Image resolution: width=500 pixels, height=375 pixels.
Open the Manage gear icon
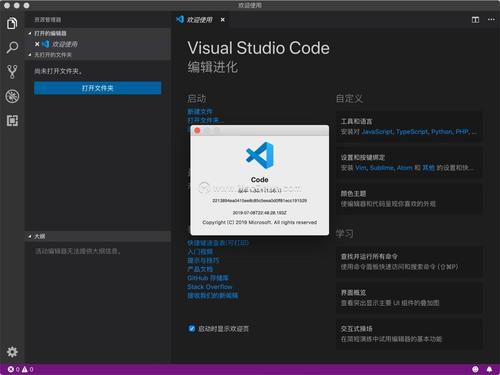pos(12,352)
